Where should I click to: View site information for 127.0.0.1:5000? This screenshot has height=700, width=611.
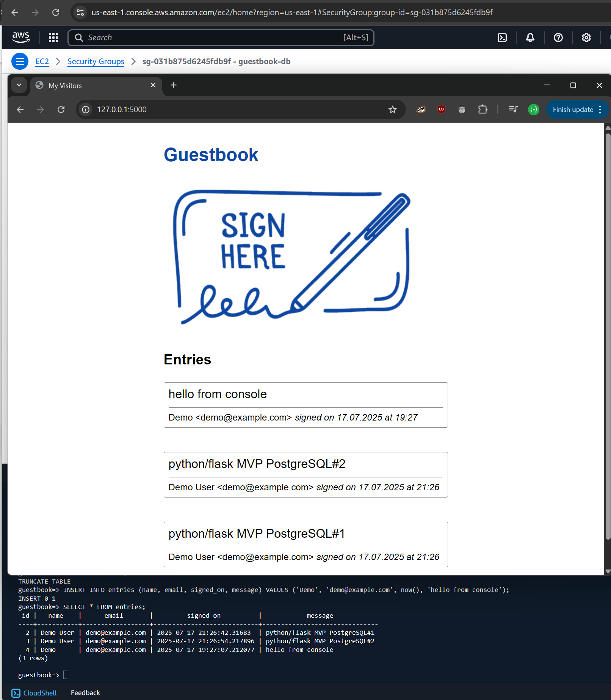pyautogui.click(x=86, y=110)
